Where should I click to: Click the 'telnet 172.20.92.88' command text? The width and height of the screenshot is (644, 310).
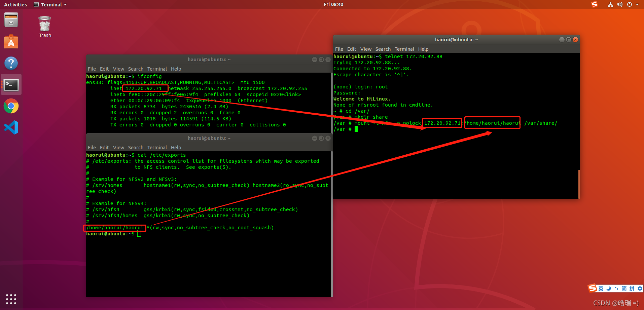click(x=414, y=56)
